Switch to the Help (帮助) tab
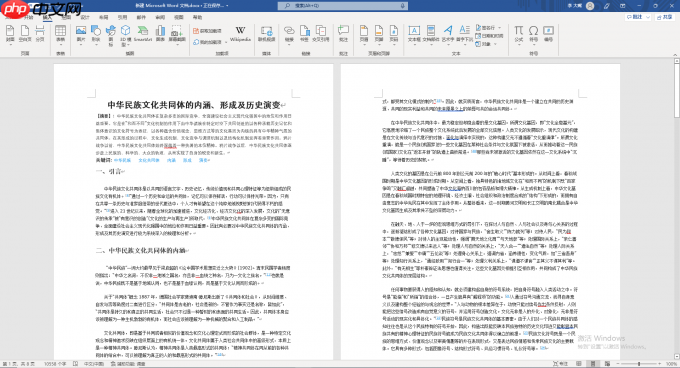680x368 pixels. click(x=197, y=17)
